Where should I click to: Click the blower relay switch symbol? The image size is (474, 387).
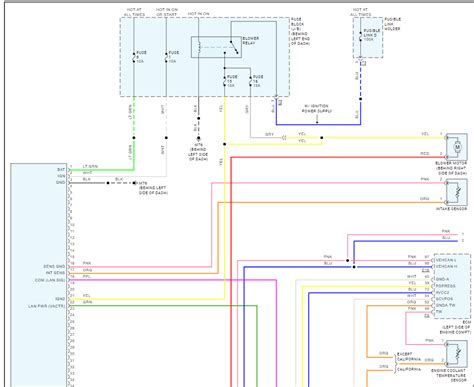(x=234, y=47)
